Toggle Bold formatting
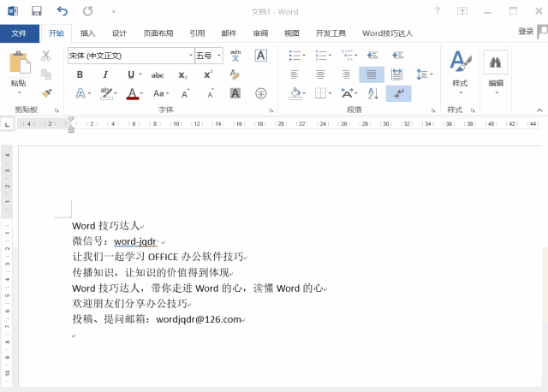The width and height of the screenshot is (548, 392). click(x=80, y=74)
